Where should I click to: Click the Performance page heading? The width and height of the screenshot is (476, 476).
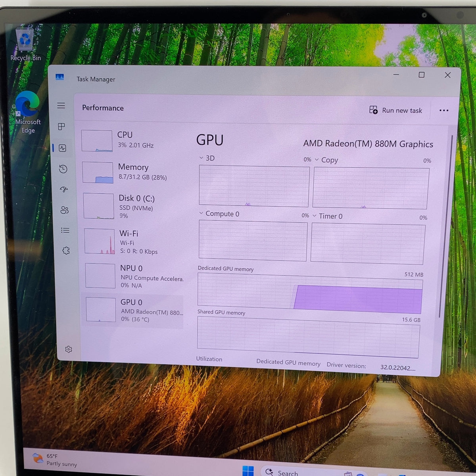coord(103,108)
